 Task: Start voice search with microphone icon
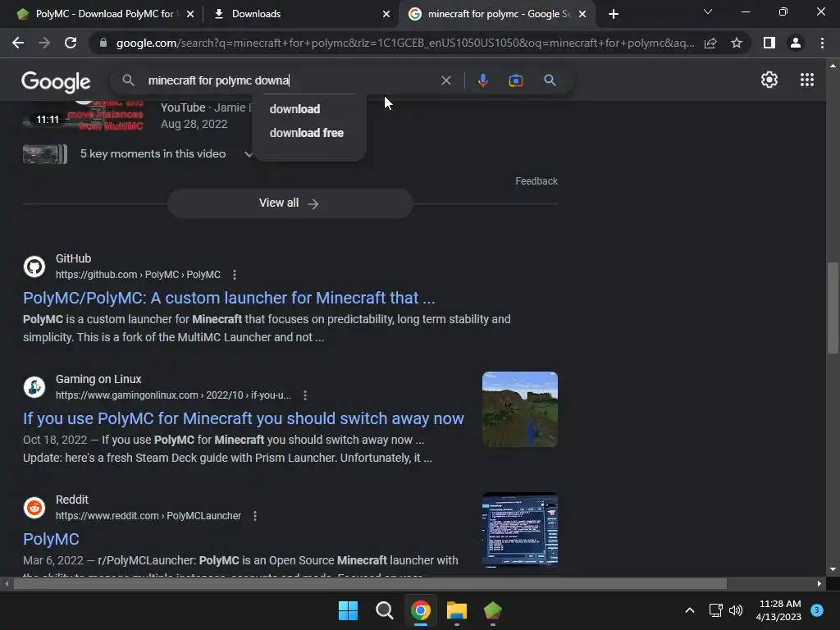[x=482, y=80]
